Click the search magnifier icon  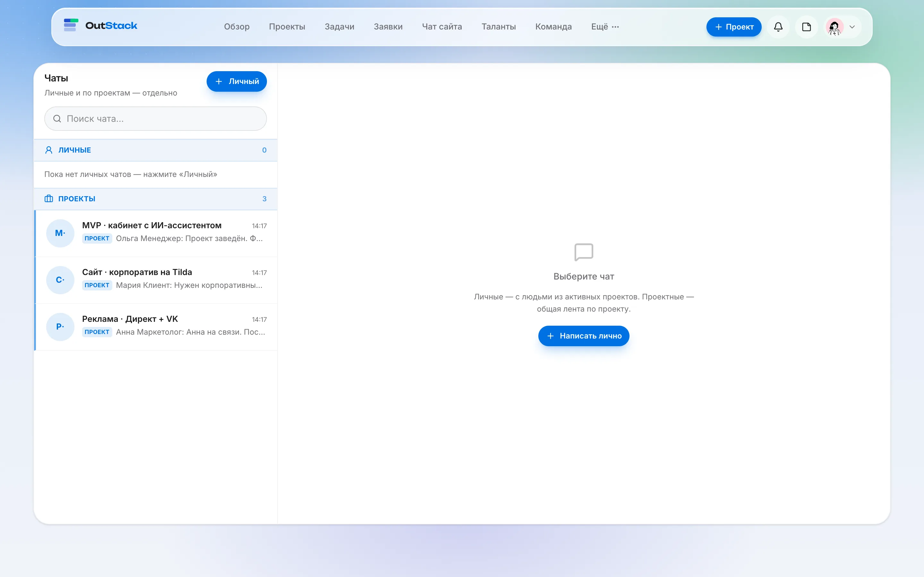coord(57,119)
